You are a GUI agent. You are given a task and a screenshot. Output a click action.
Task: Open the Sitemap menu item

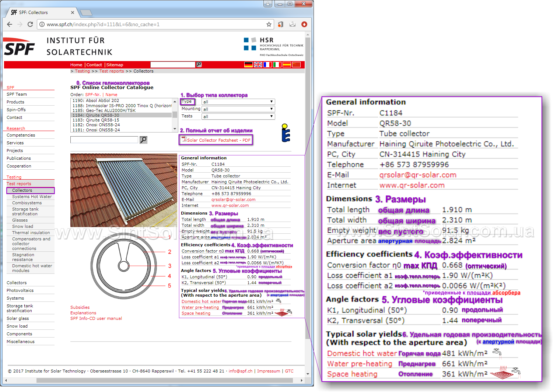[x=115, y=65]
